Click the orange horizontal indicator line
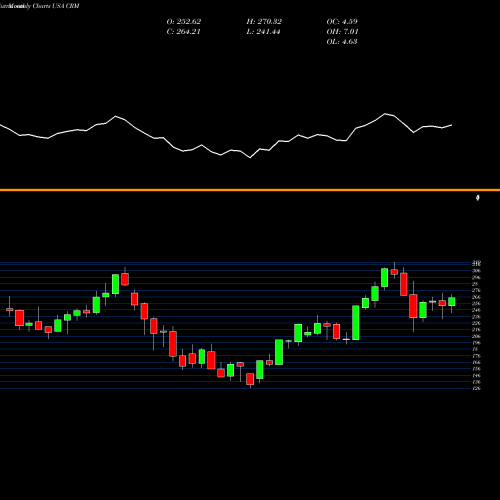This screenshot has width=500, height=500. tap(250, 190)
